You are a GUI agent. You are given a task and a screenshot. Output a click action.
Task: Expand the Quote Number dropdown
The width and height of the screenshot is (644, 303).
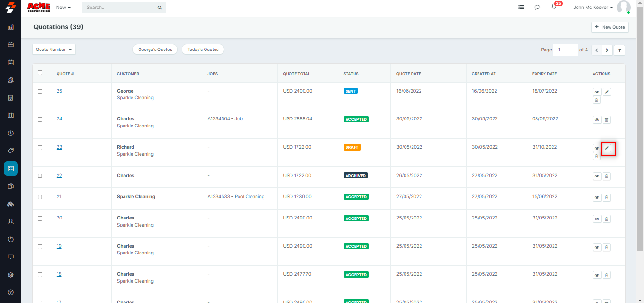click(x=54, y=50)
